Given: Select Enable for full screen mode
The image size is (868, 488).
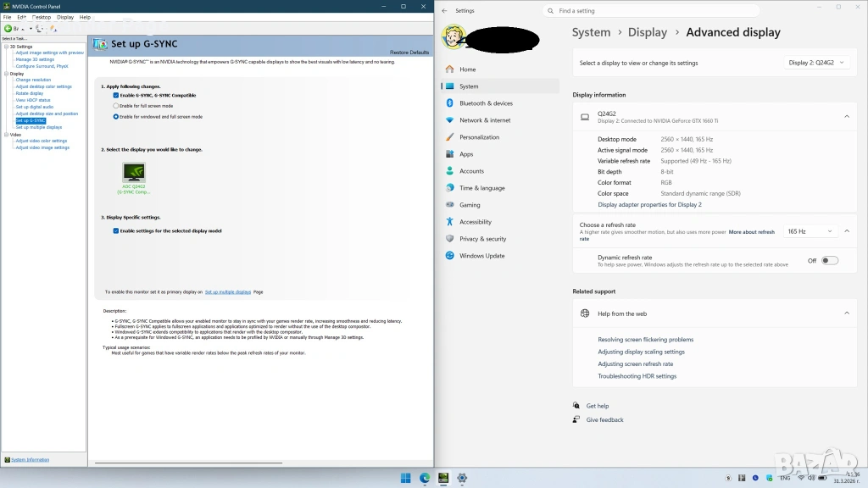Looking at the screenshot, I should [116, 106].
